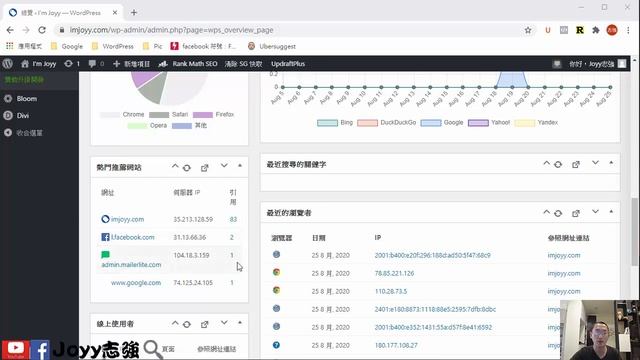This screenshot has width=640, height=360.
Task: Toggle Safari legend swatch
Action: (x=159, y=115)
